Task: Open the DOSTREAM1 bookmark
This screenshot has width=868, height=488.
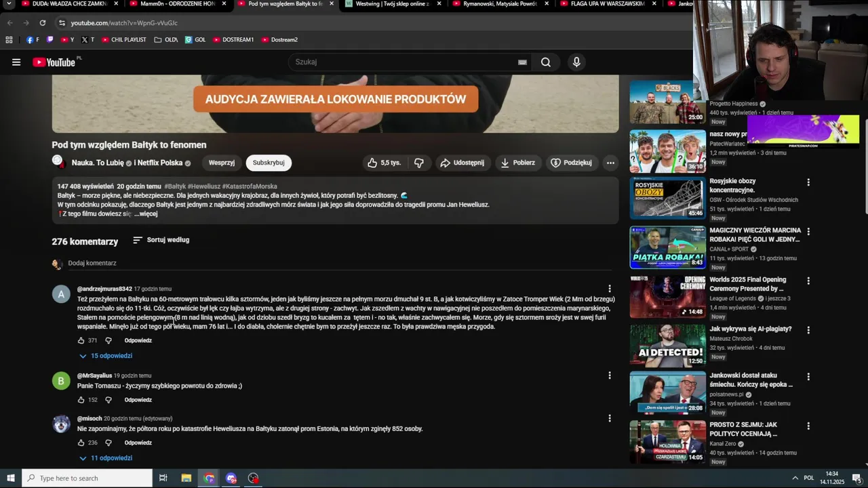Action: (233, 40)
